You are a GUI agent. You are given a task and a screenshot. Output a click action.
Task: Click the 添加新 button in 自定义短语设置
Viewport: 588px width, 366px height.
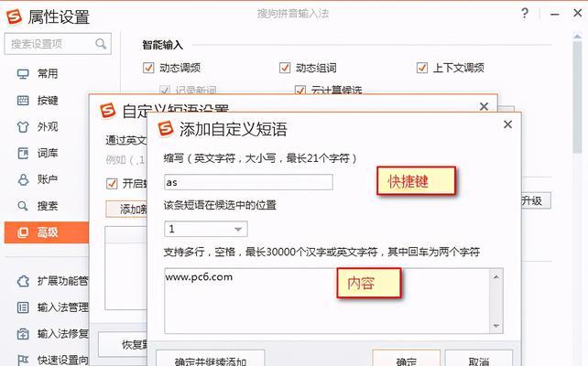coord(127,209)
